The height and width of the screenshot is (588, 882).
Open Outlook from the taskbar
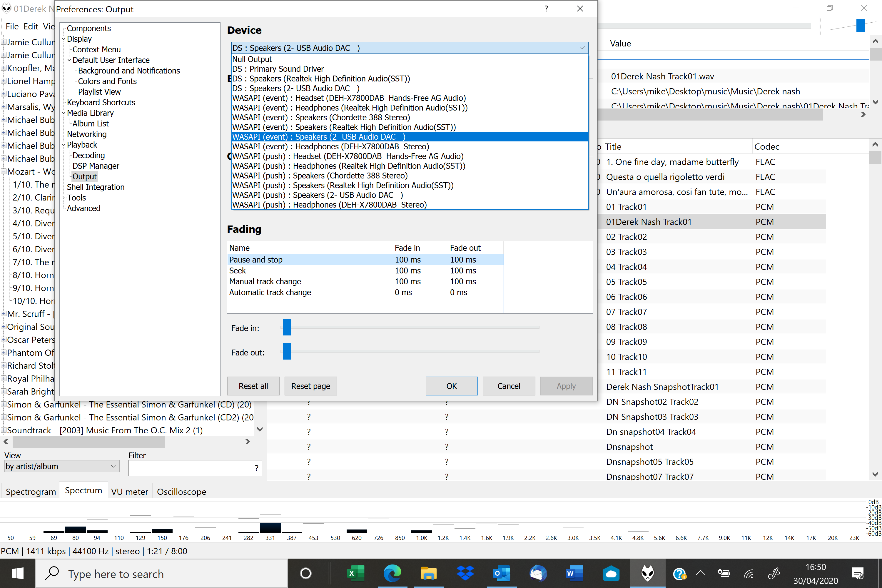tap(501, 573)
